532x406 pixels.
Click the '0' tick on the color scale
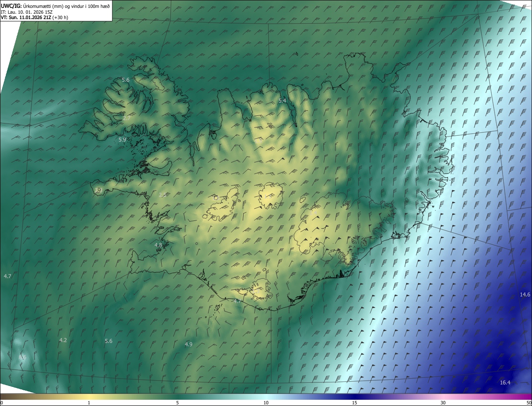click(2, 403)
